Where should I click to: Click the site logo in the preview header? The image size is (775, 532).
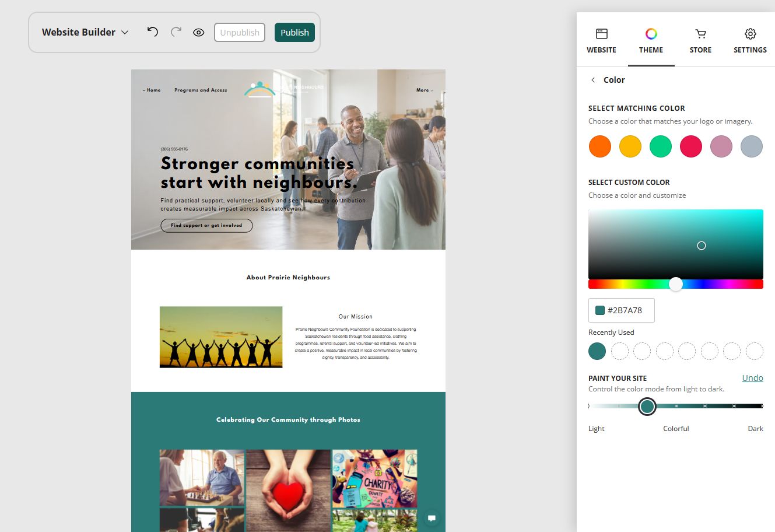283,89
